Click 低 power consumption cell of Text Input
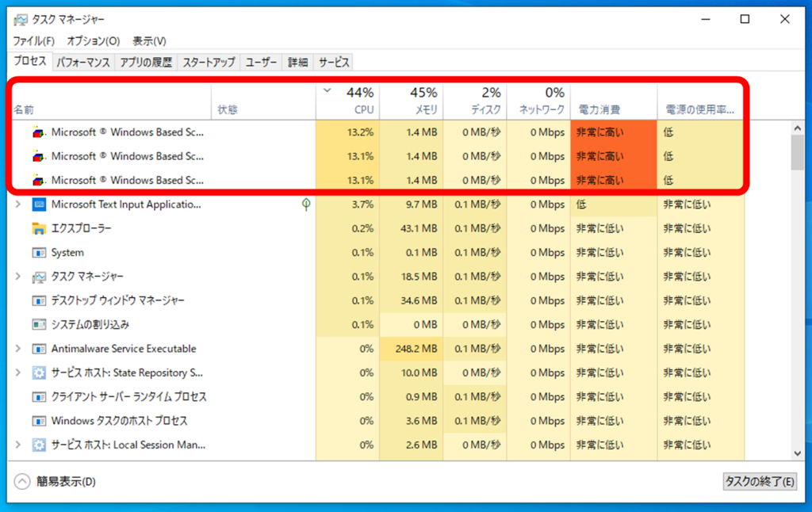This screenshot has width=812, height=512. point(614,204)
